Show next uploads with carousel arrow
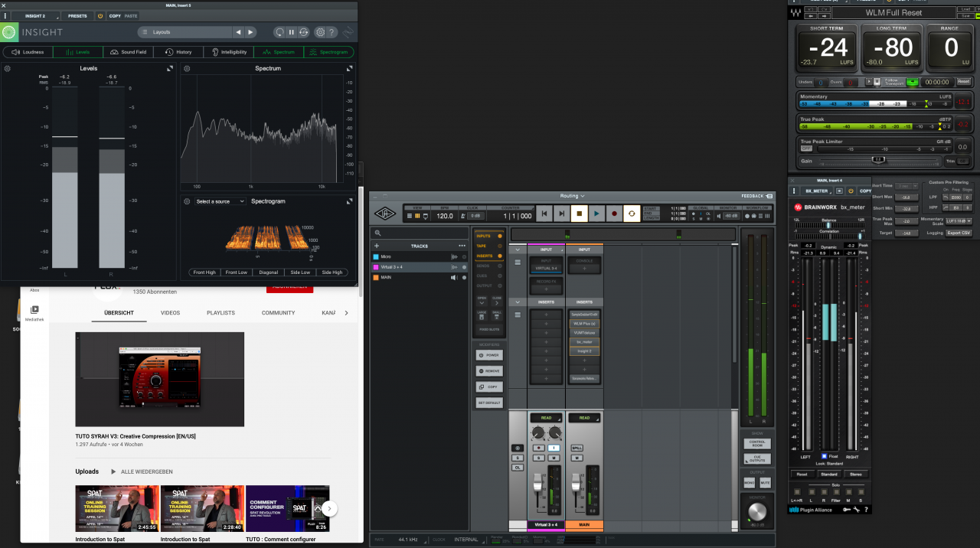 click(x=329, y=508)
